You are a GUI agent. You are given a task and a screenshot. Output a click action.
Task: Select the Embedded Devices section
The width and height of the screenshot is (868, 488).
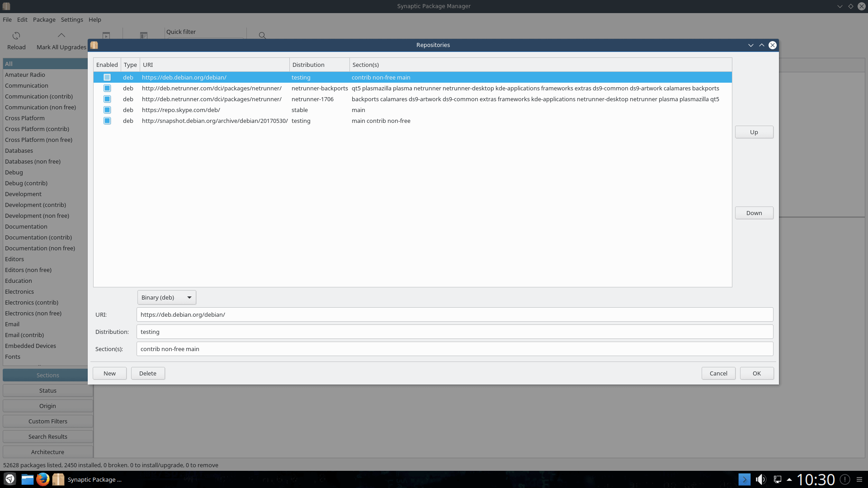coord(45,346)
